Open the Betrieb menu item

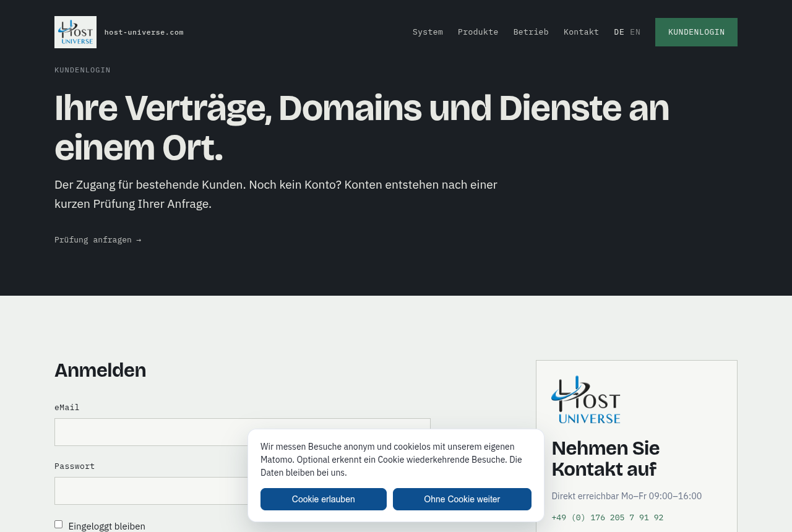pos(531,32)
